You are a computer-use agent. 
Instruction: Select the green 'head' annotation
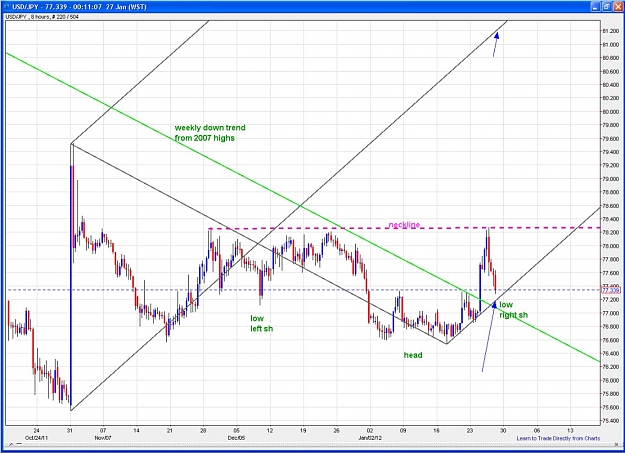click(x=413, y=355)
